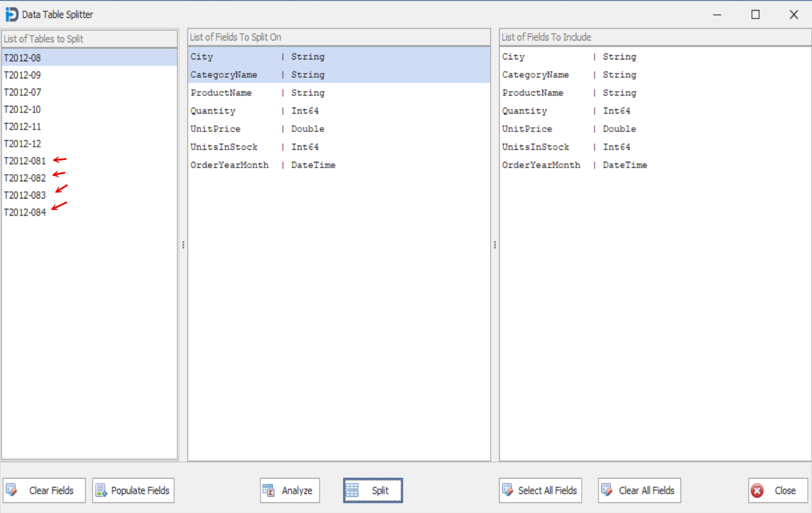This screenshot has height=513, width=812.
Task: Select the Quantity field to split on
Action: point(250,111)
